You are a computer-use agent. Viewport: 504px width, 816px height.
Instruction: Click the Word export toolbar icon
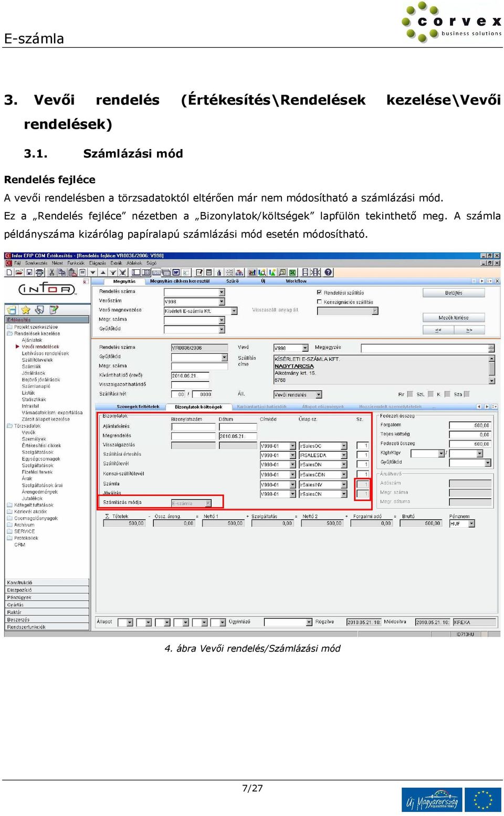click(176, 273)
